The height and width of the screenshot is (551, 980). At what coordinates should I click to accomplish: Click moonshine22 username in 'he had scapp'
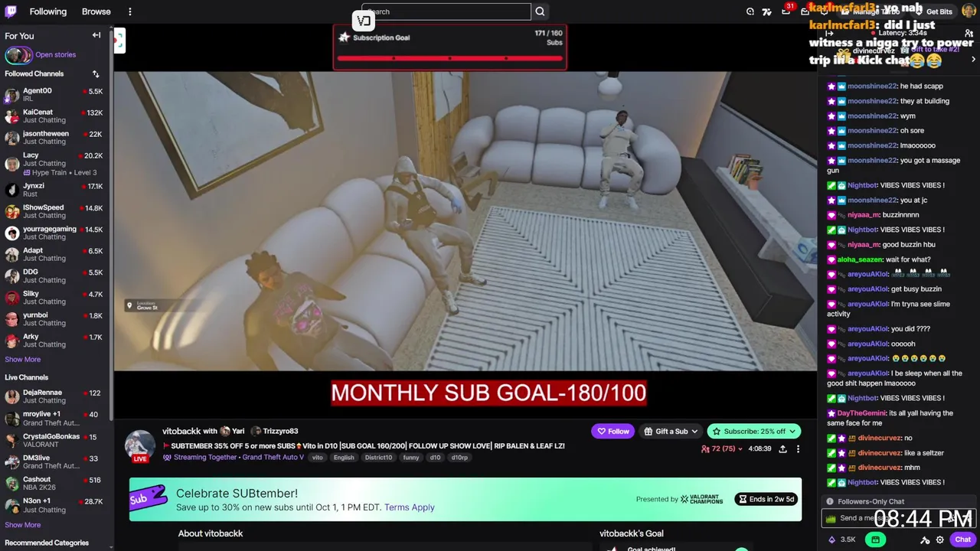871,86
